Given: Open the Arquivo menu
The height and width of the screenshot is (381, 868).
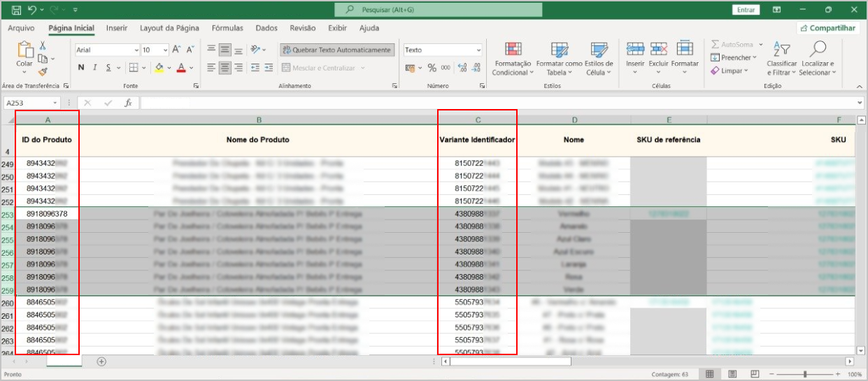Looking at the screenshot, I should click(21, 28).
